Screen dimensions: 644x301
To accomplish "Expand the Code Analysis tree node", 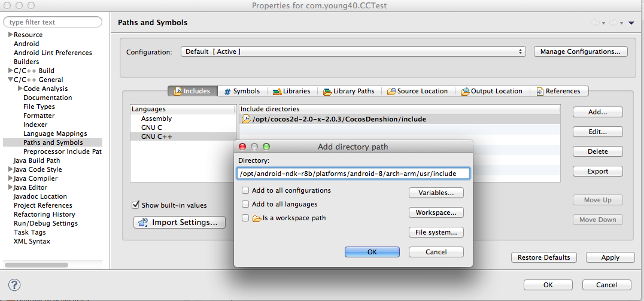I will tap(20, 89).
